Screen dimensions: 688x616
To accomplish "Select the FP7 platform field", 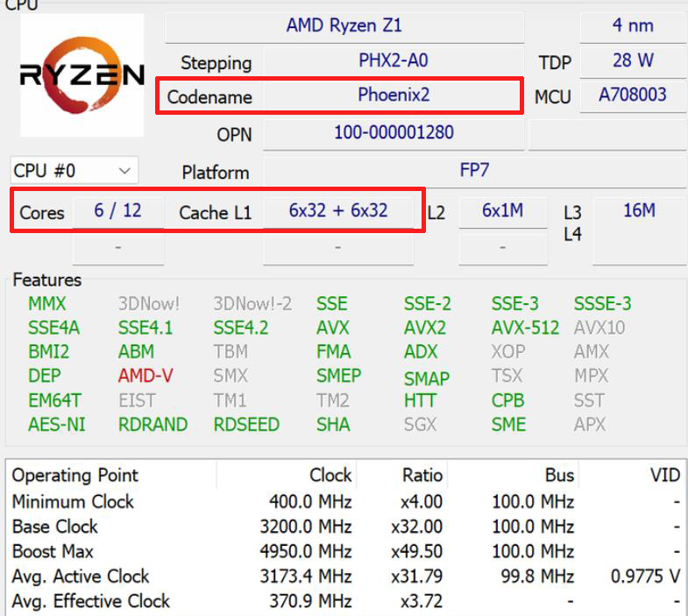I will [473, 170].
